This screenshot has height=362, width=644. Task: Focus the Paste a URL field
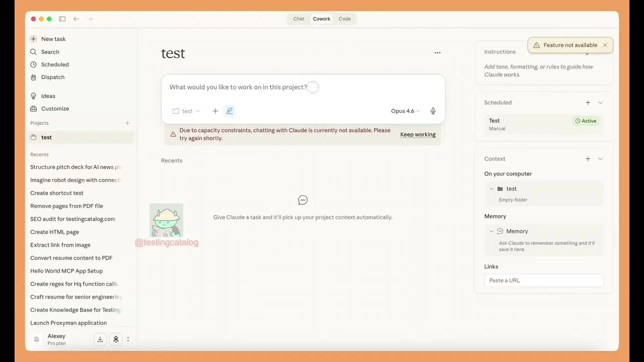click(543, 281)
